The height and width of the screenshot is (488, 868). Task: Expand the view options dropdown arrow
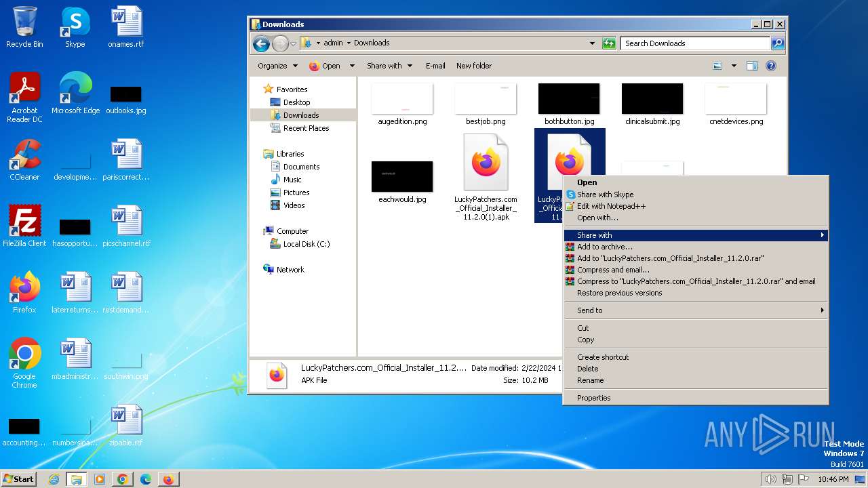(734, 66)
